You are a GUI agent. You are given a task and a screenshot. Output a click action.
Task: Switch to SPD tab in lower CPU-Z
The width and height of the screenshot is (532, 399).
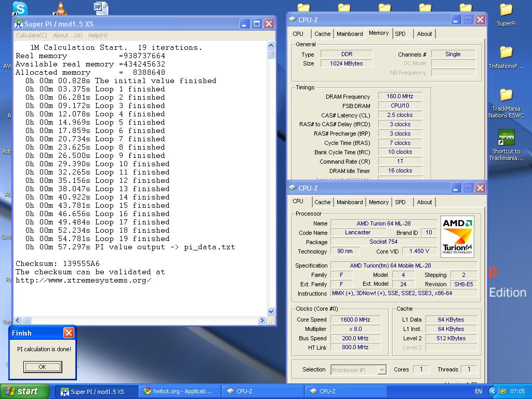401,202
